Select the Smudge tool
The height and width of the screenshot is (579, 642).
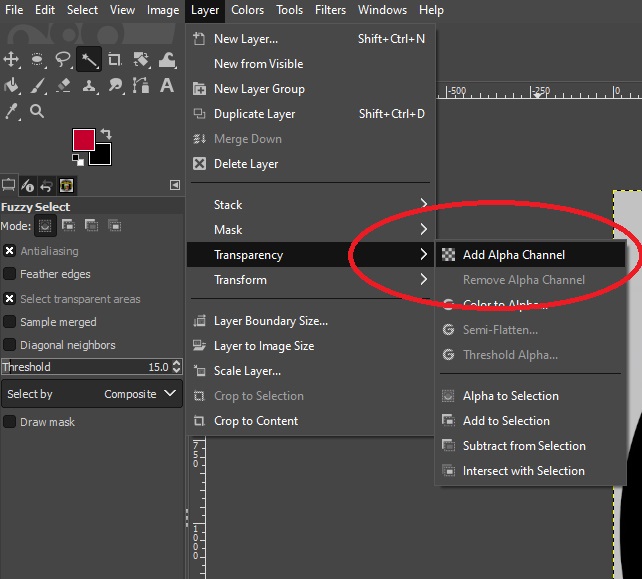click(115, 86)
